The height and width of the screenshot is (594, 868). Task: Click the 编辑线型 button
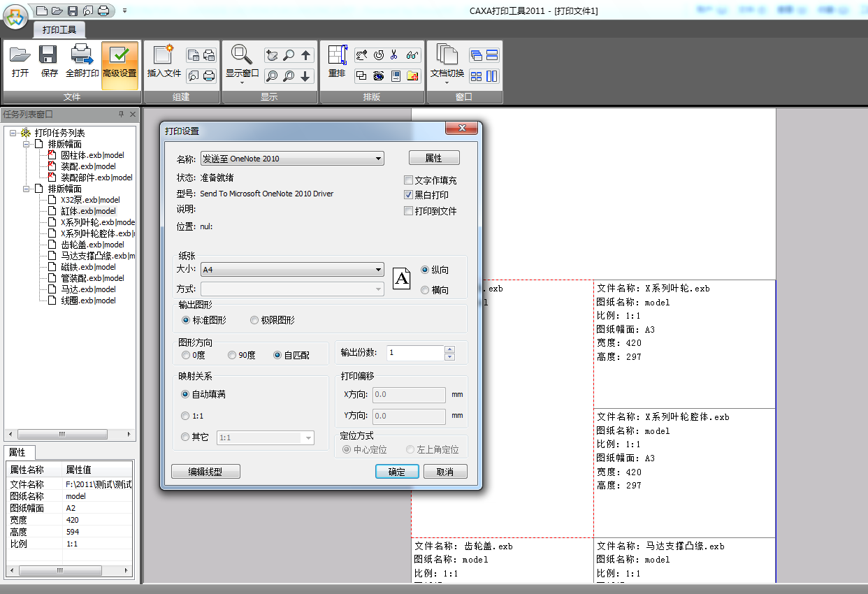point(205,472)
